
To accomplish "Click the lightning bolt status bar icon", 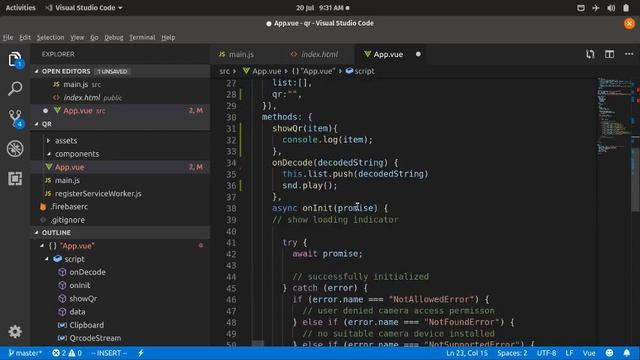I will [141, 353].
